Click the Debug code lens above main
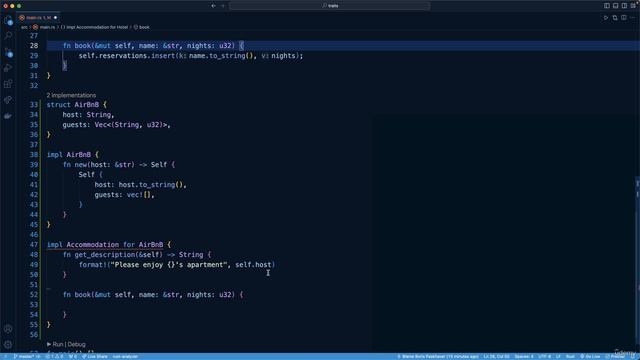Screen dimensions: 640x360 click(x=76, y=344)
